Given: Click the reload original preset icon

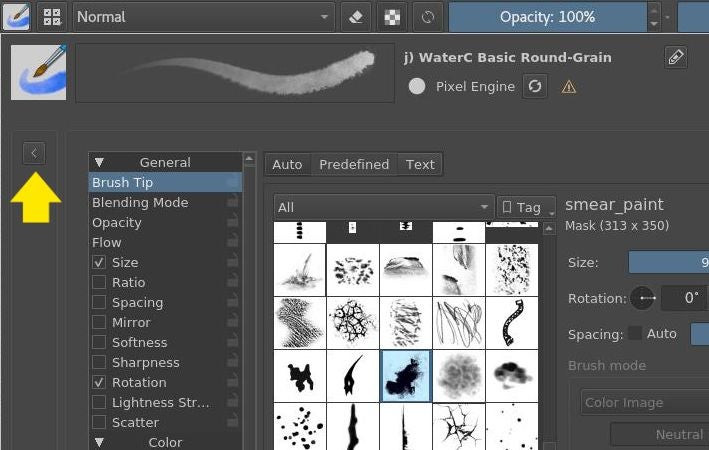Looking at the screenshot, I should point(427,17).
